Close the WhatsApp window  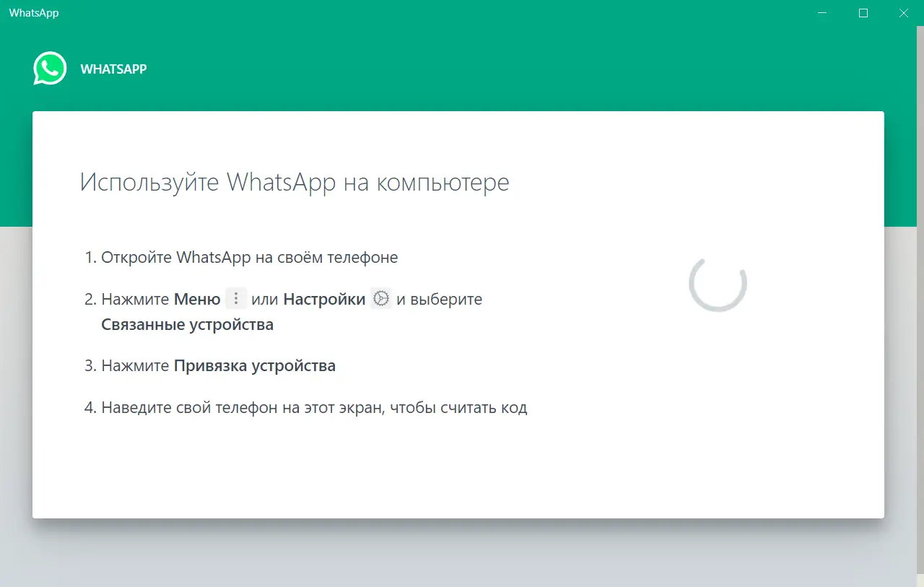904,13
